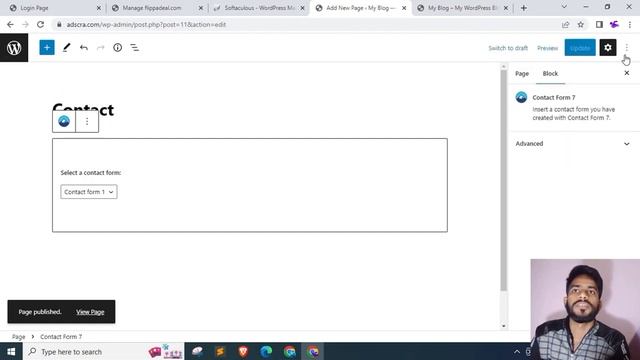640x360 pixels.
Task: Open the WordPress logo dashboard link
Action: [x=14, y=48]
